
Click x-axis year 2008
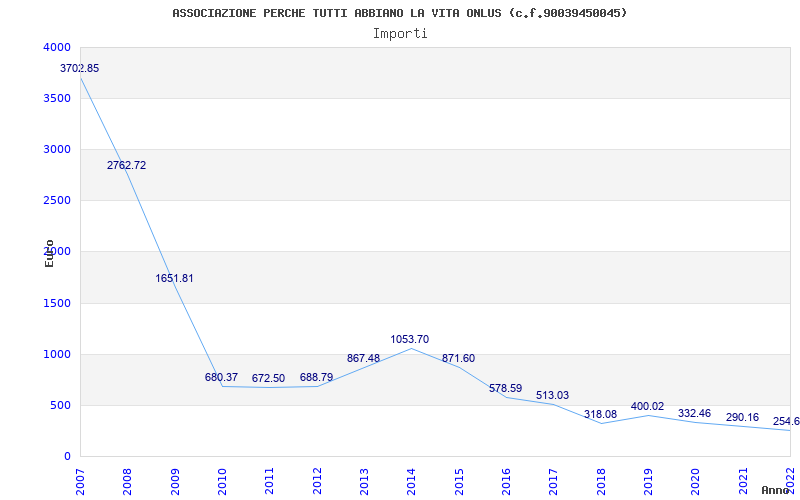click(128, 482)
